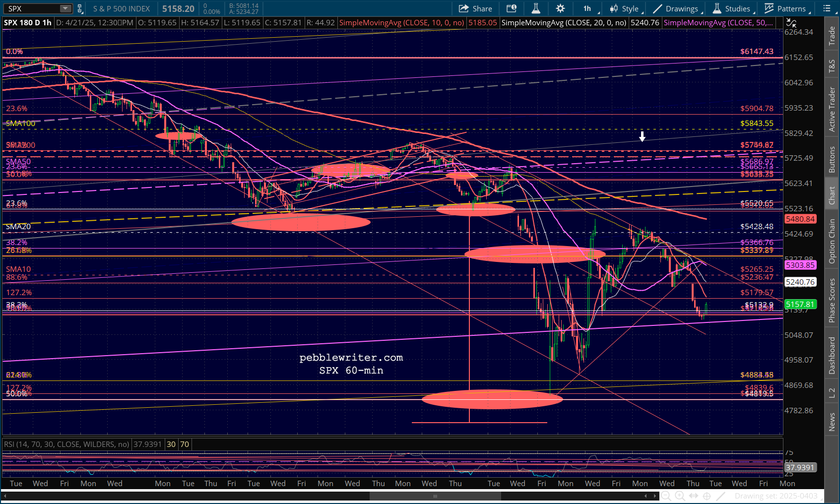This screenshot has width=840, height=504.
Task: Click the SMA100 label on chart
Action: tap(20, 124)
